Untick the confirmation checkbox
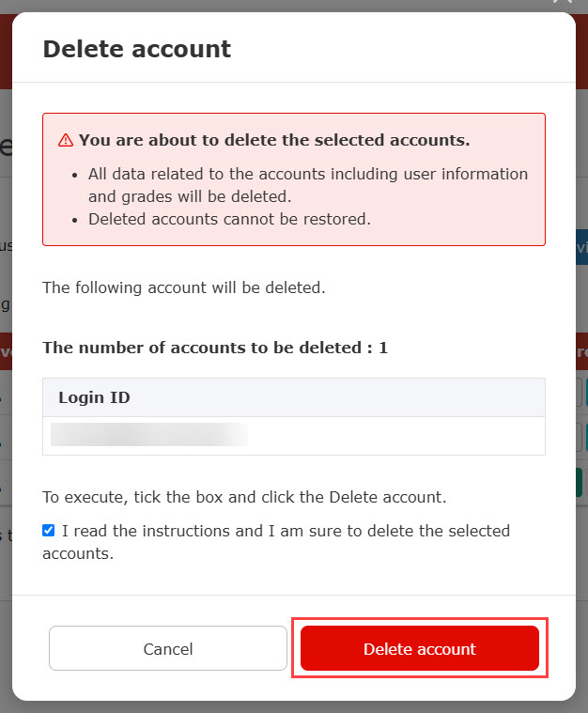The height and width of the screenshot is (713, 588). pyautogui.click(x=49, y=531)
